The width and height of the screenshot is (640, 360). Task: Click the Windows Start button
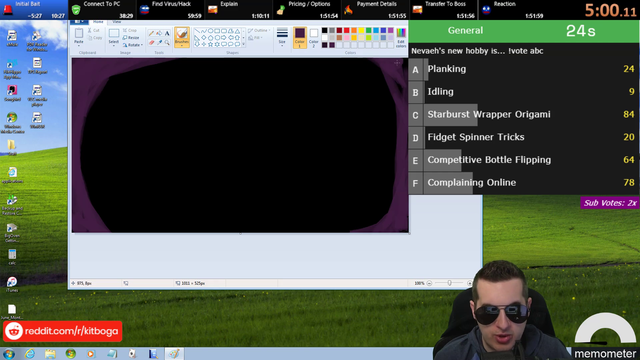point(9,353)
